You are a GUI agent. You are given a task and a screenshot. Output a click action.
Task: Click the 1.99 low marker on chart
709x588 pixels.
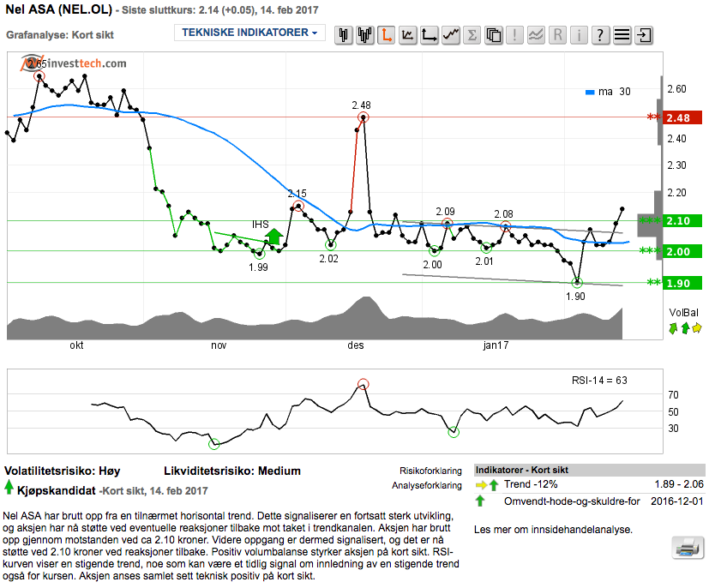[260, 254]
